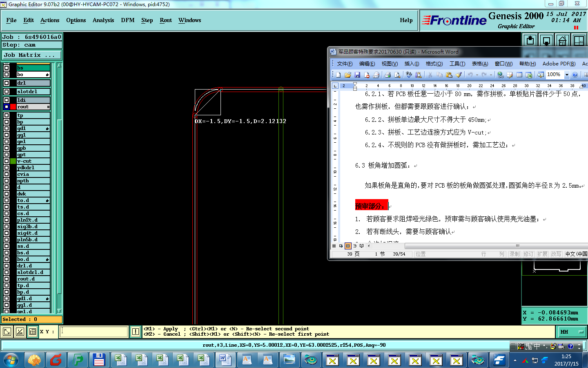The height and width of the screenshot is (368, 588).
Task: Click the red pause indicator in Genesis header
Action: tap(576, 28)
